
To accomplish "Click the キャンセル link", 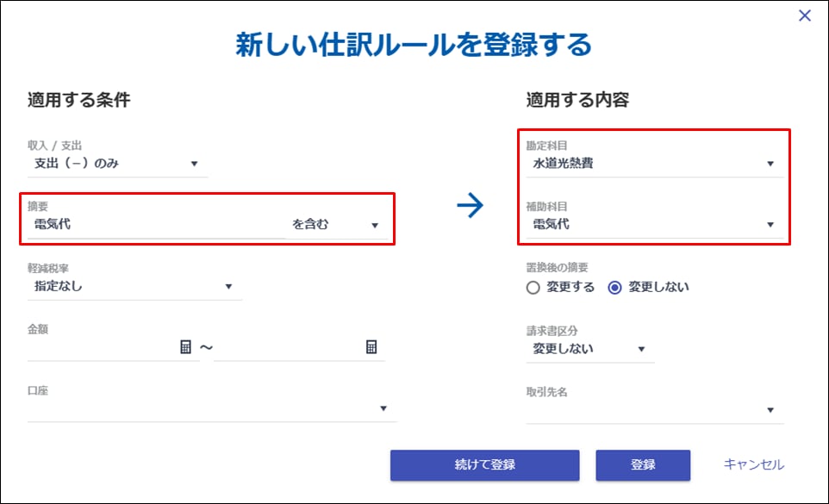I will point(754,465).
